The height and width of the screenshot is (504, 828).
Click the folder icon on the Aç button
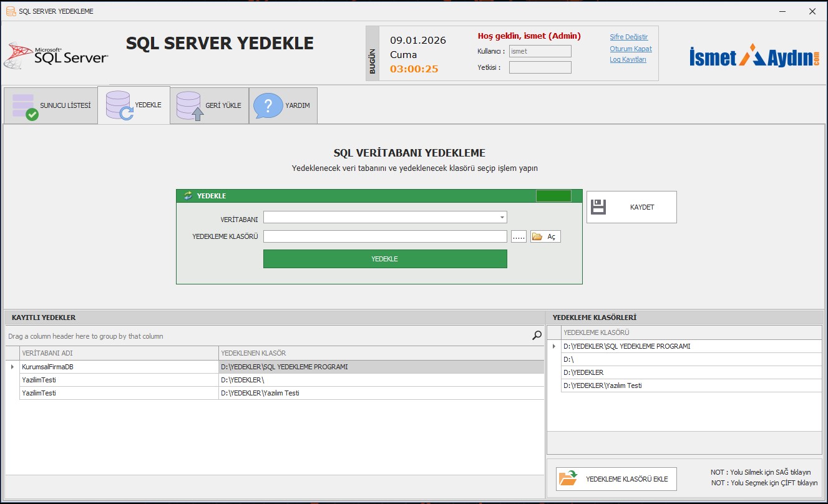537,237
